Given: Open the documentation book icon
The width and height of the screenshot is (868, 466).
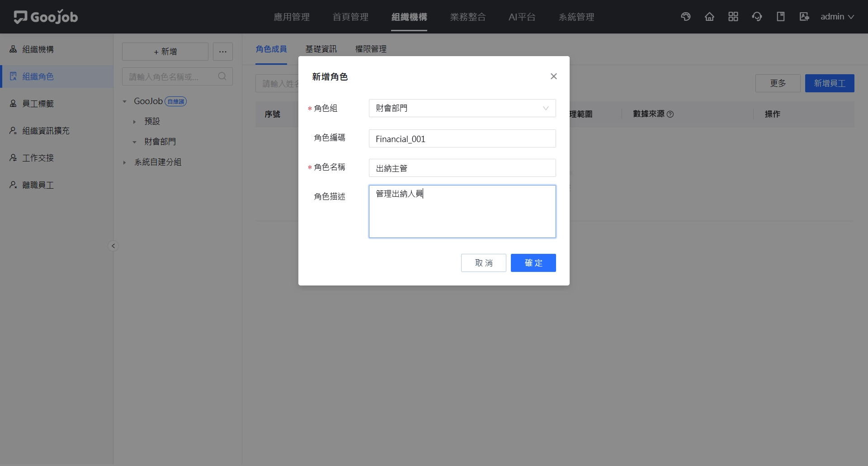Looking at the screenshot, I should coord(781,17).
